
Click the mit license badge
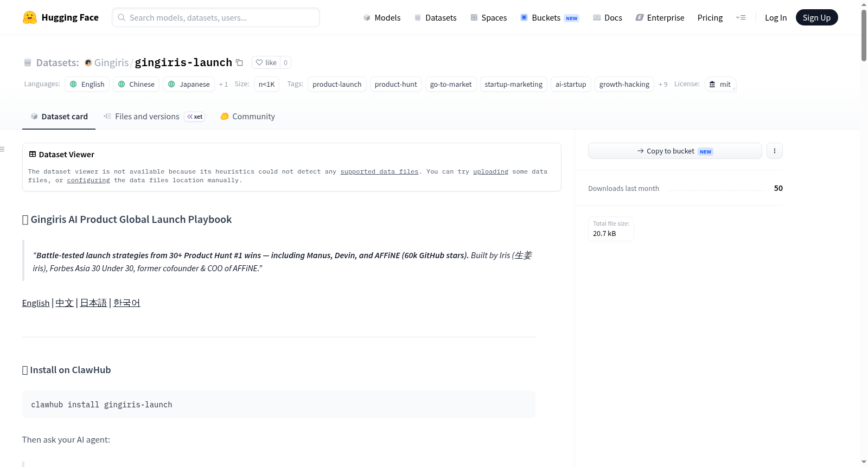[x=720, y=84]
